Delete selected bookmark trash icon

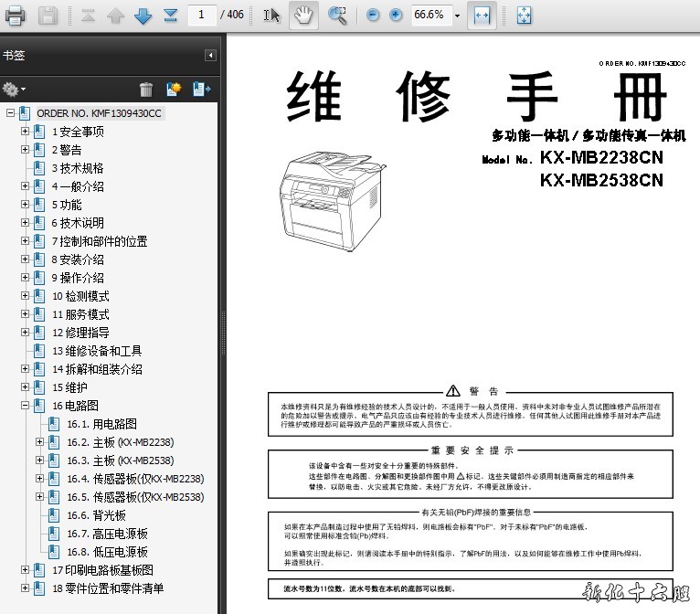tap(146, 90)
